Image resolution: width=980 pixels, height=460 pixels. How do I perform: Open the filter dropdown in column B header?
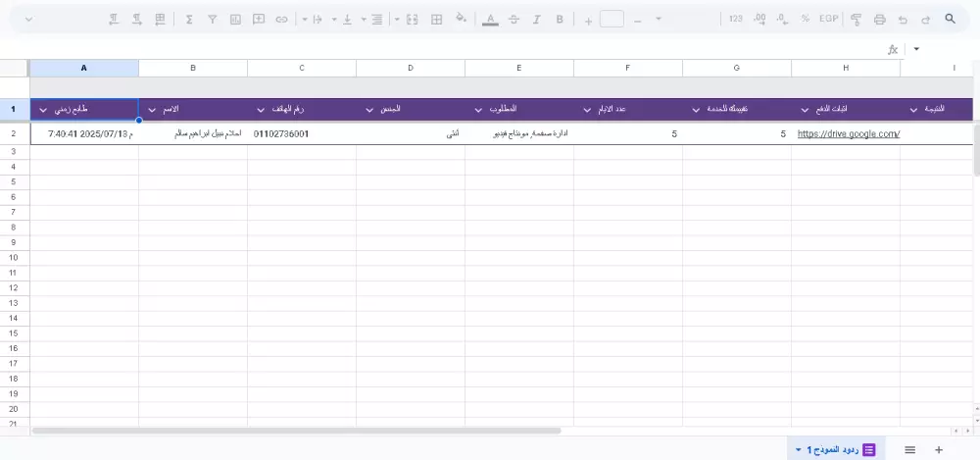click(152, 110)
